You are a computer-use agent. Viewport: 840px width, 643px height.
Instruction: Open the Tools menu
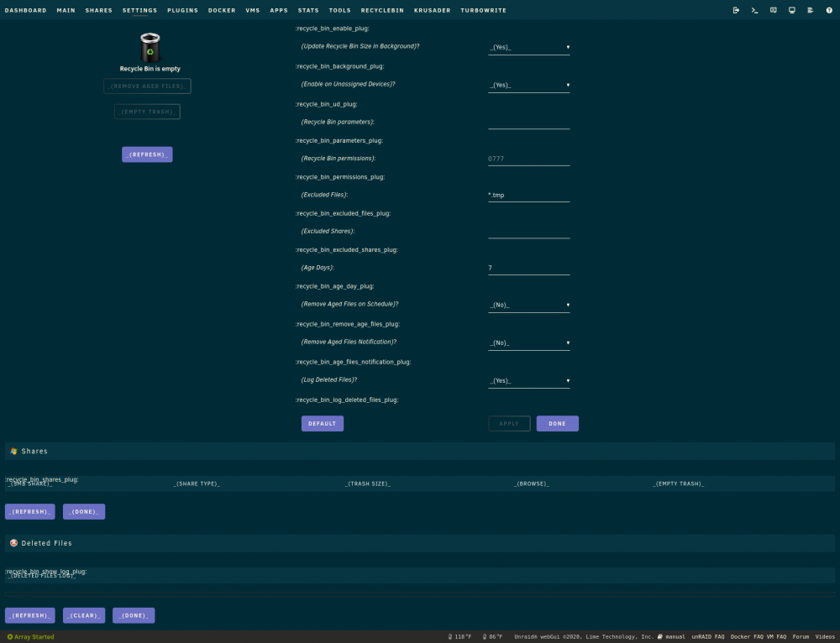339,10
